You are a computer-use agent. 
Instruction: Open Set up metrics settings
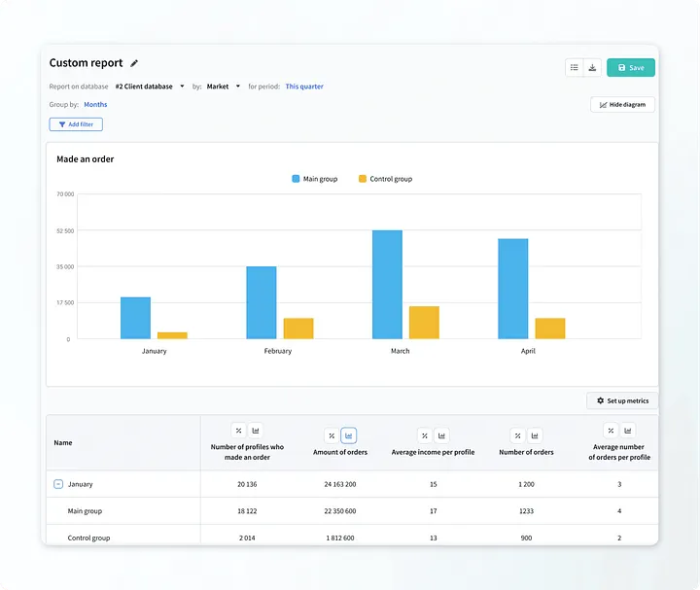coord(622,400)
